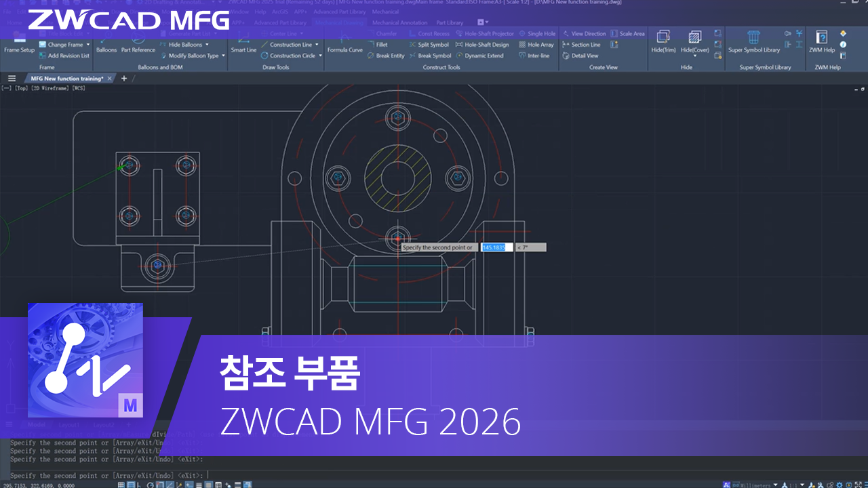
Task: Toggle polar tracking in the status bar
Action: click(x=150, y=485)
